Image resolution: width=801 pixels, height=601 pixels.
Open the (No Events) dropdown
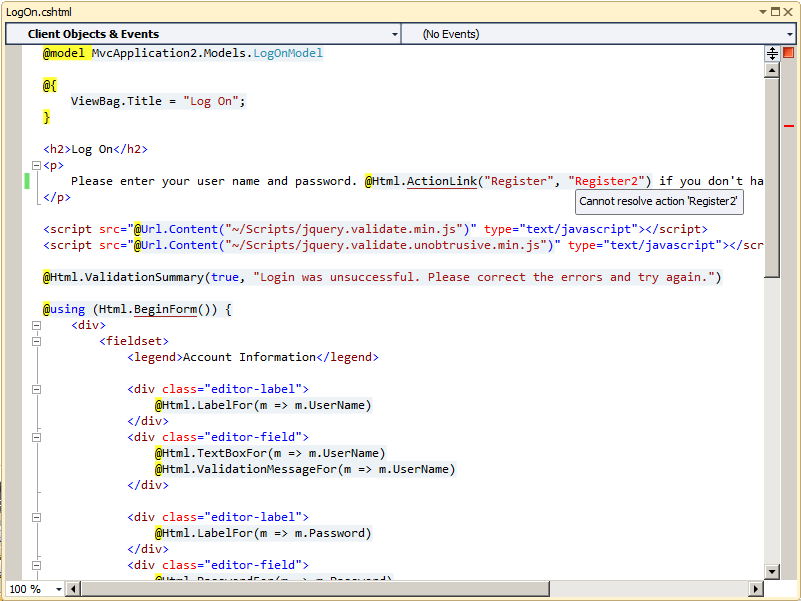(x=790, y=34)
